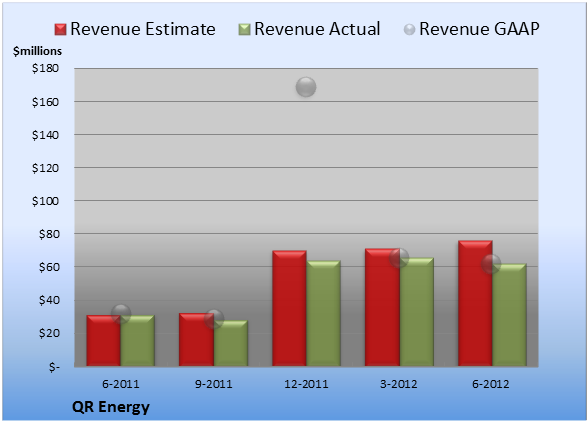
Task: Select the green actual bar for 3-2012
Action: 417,312
